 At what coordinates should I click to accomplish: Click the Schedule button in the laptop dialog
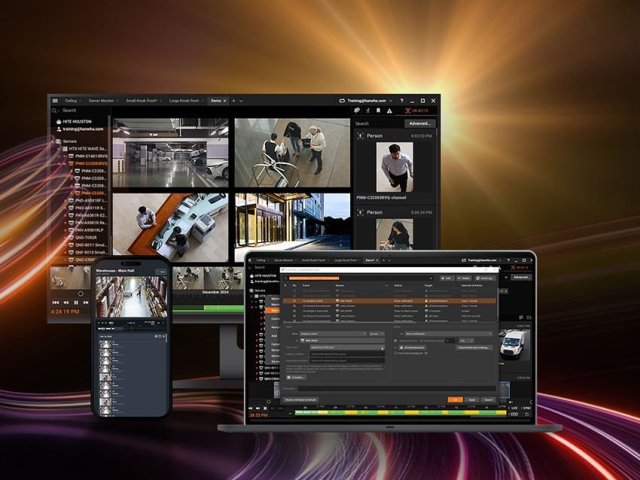click(x=295, y=377)
